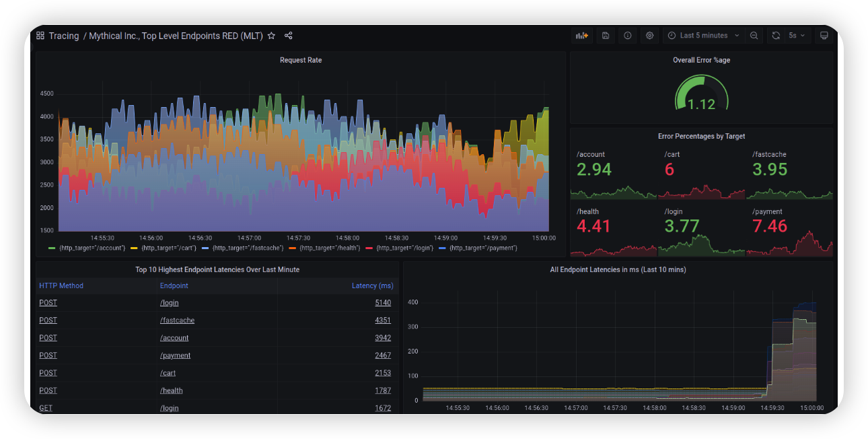Click the 4351 latency value
The height and width of the screenshot is (439, 868).
(383, 320)
